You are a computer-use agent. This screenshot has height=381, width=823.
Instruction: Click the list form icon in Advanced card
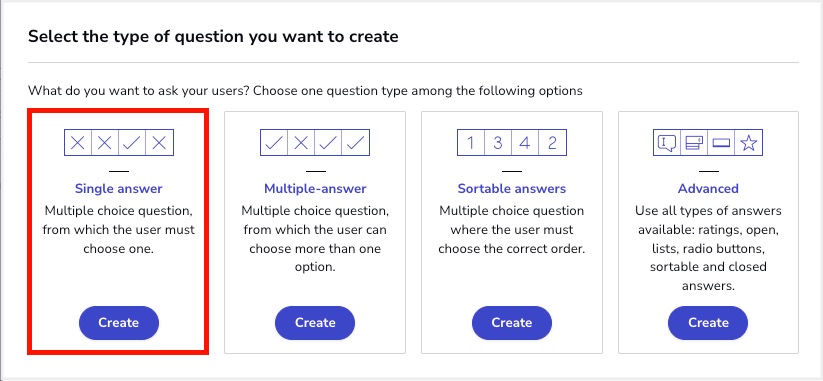694,143
